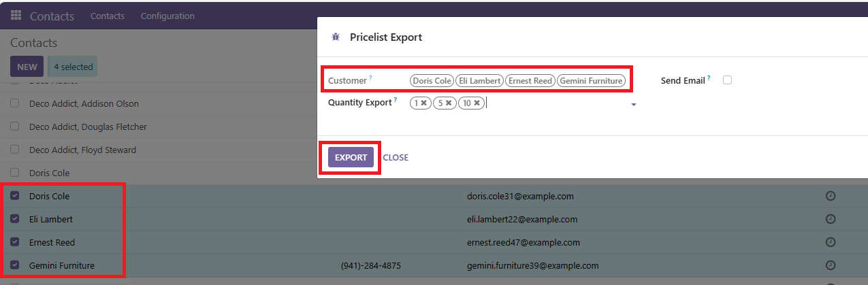Open the Contacts menu item
Screen dimensions: 868x285
coord(108,16)
